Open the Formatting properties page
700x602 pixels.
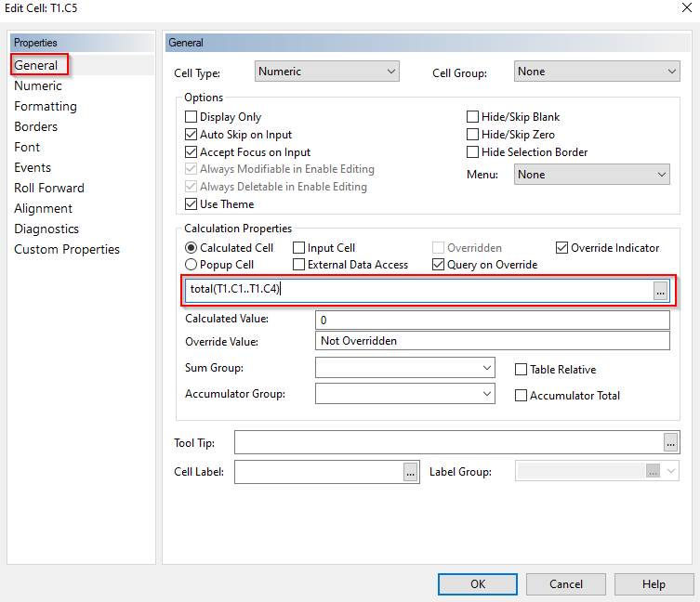(x=46, y=106)
